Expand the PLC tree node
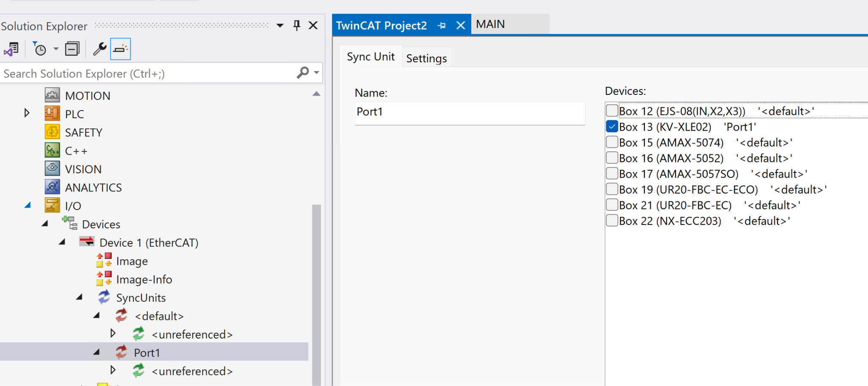The height and width of the screenshot is (386, 868). click(27, 113)
